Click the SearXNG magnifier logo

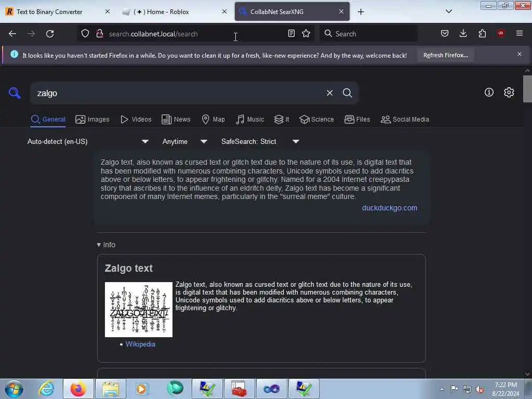coord(15,92)
